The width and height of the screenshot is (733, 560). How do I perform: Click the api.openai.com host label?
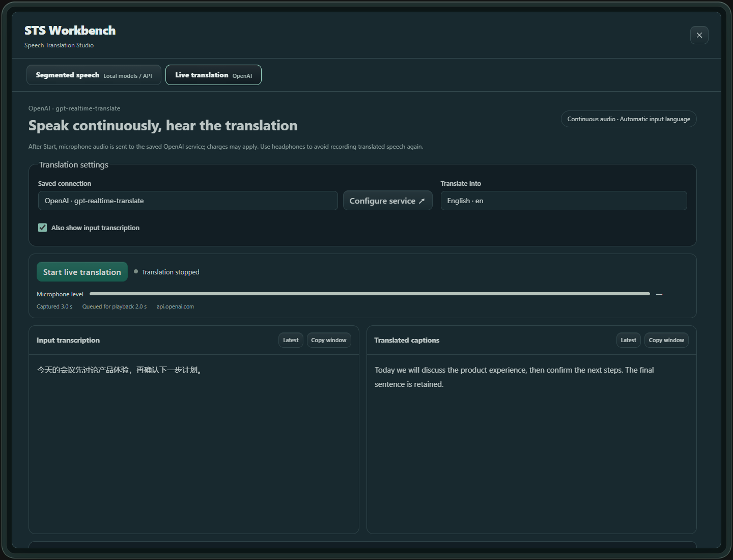[175, 306]
